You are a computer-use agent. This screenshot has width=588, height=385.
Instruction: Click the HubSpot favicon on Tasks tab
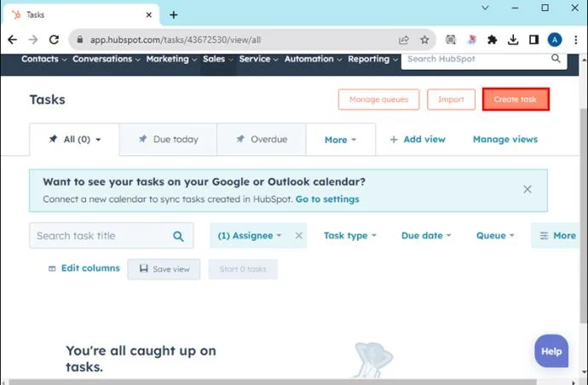(x=16, y=15)
